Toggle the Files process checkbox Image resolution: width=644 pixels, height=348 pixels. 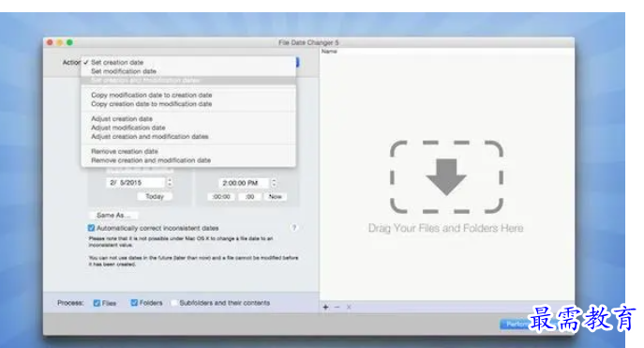[97, 303]
